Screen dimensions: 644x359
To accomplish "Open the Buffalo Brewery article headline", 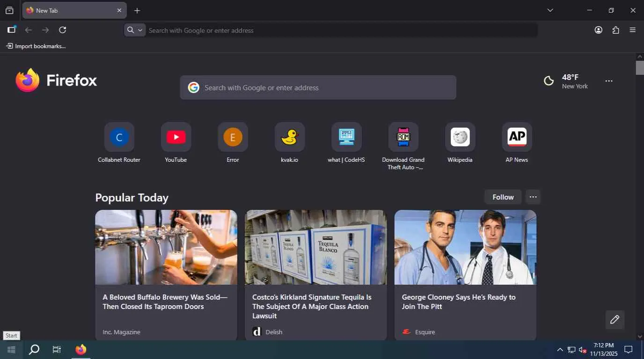I will tap(165, 302).
